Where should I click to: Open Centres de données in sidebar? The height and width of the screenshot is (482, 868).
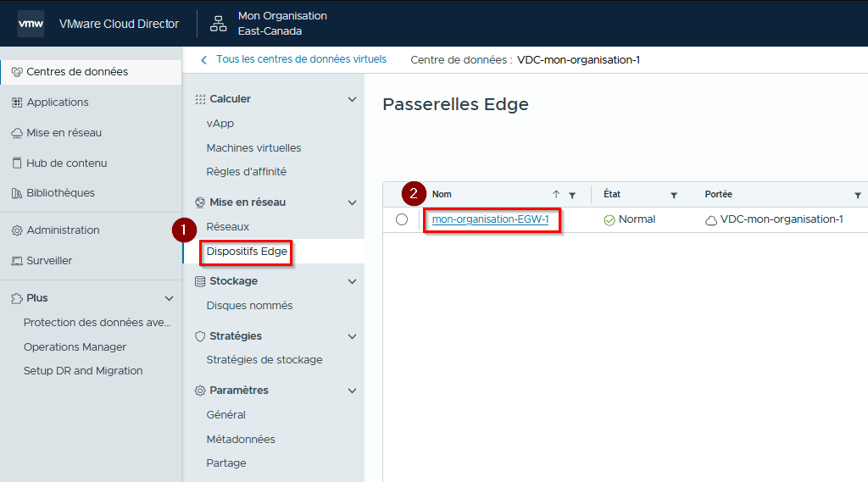point(91,72)
